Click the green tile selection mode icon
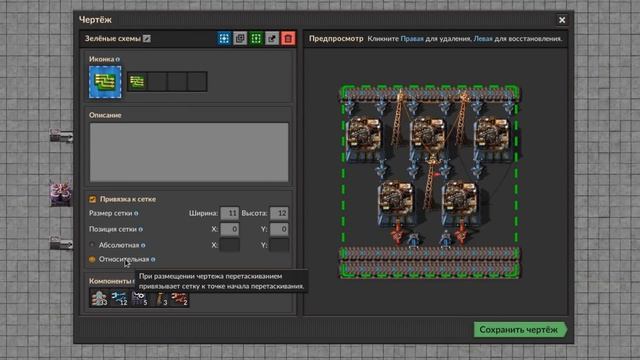640x360 pixels. [x=256, y=38]
